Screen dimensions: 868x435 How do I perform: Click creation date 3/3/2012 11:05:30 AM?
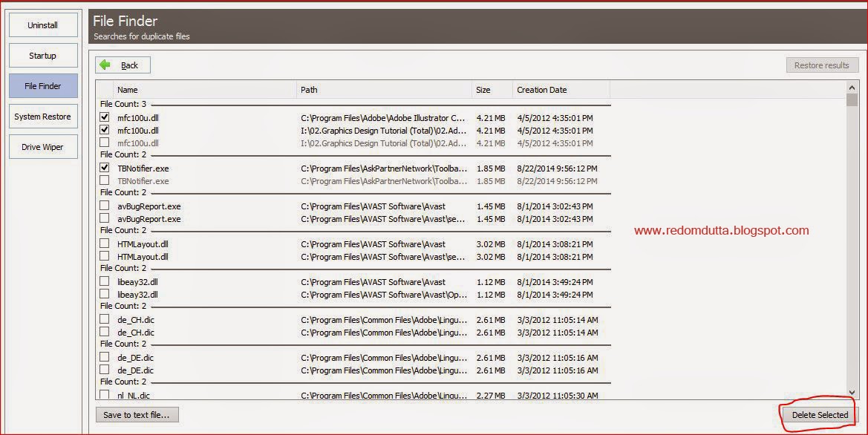coord(558,396)
